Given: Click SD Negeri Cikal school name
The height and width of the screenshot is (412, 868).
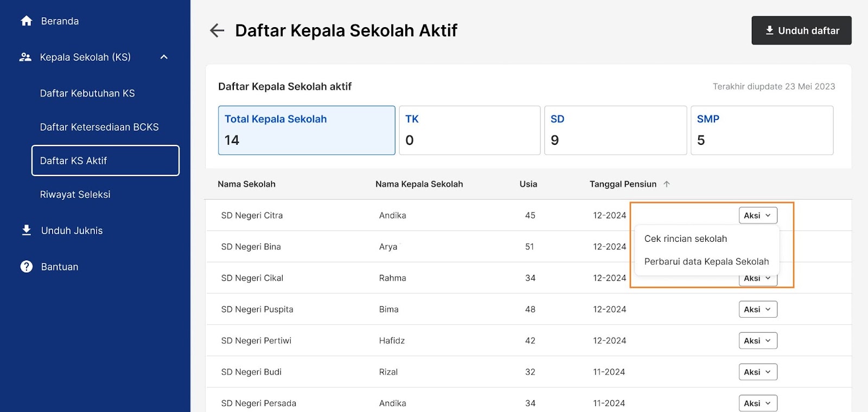Looking at the screenshot, I should click(x=252, y=278).
